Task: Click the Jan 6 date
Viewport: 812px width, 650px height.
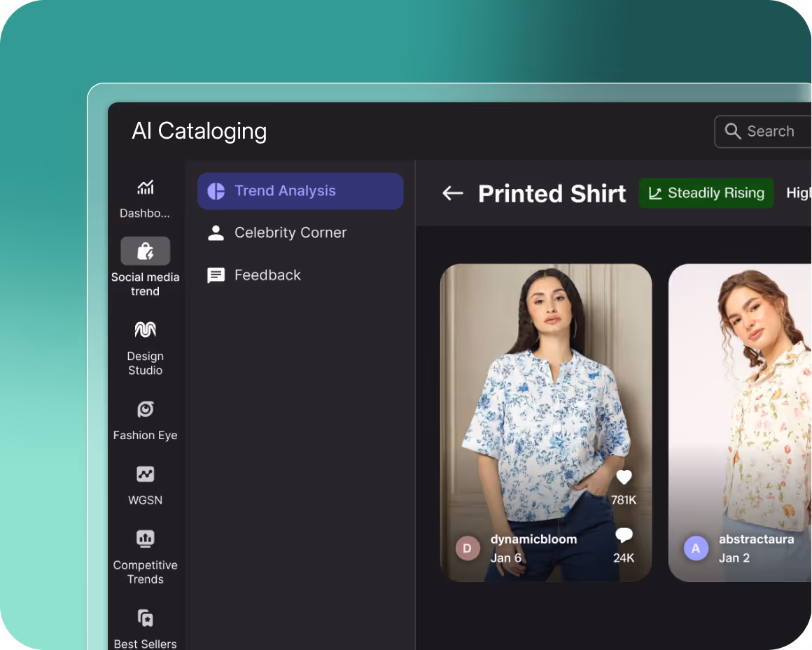Action: click(x=506, y=558)
